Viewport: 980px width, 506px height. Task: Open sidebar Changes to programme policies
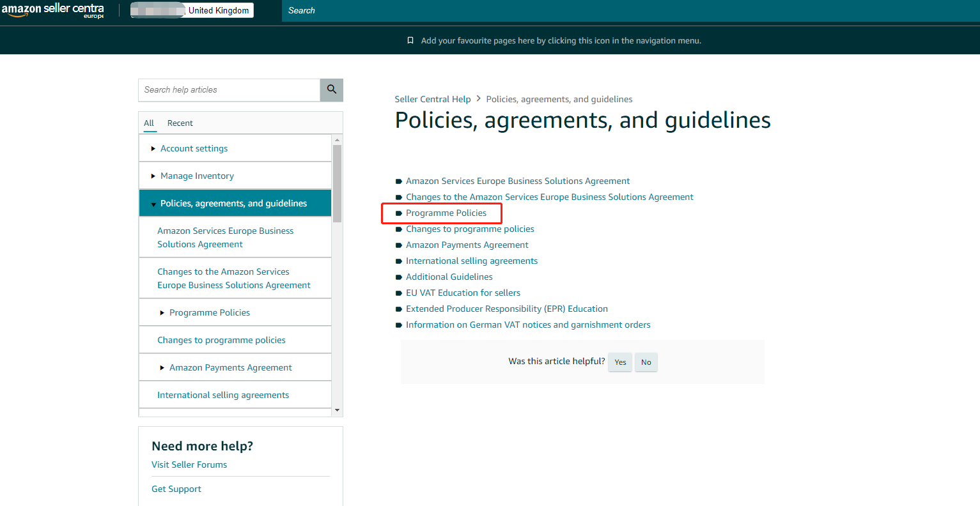pyautogui.click(x=221, y=340)
